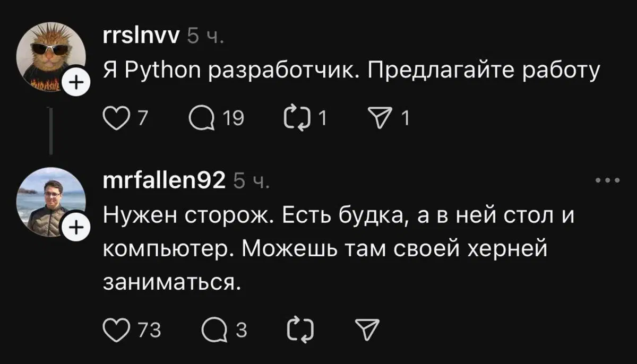Open mrfallen92's profile page
637x364 pixels.
(x=163, y=181)
